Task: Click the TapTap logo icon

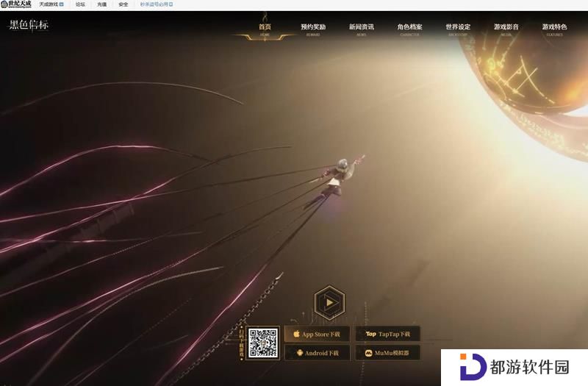Action: (x=370, y=334)
